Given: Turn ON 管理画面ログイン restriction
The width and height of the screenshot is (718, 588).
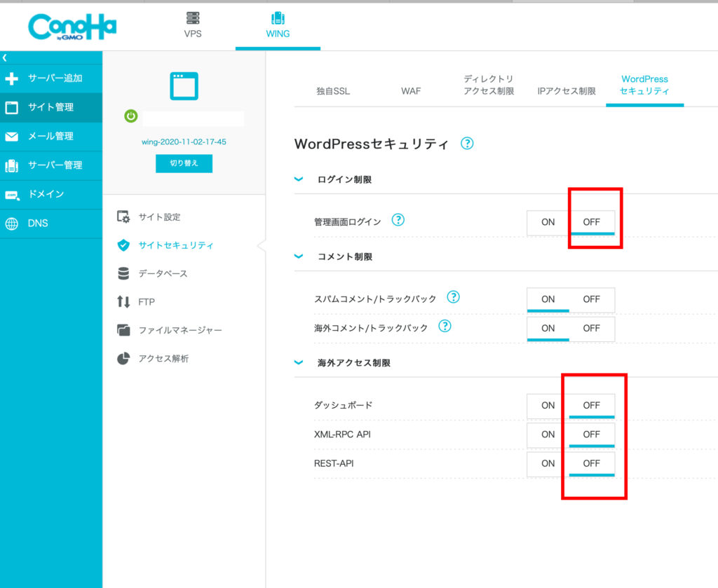Looking at the screenshot, I should (x=548, y=222).
